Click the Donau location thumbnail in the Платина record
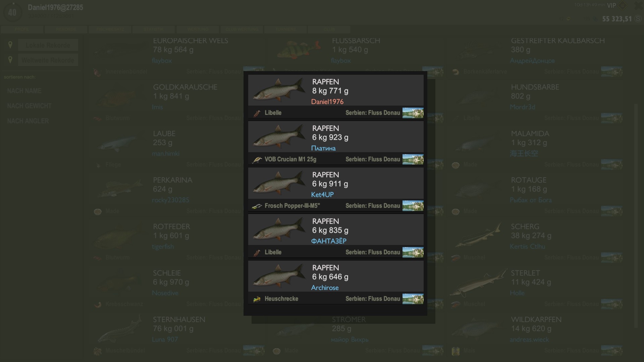Viewport: 644px width, 362px height. coord(413,159)
